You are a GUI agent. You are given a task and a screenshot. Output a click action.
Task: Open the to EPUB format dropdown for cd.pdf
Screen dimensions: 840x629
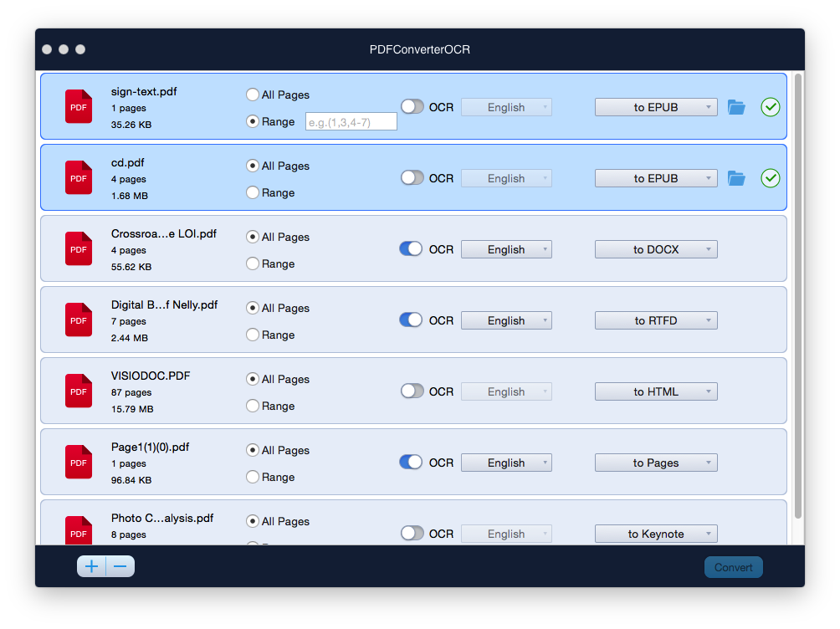tap(656, 177)
